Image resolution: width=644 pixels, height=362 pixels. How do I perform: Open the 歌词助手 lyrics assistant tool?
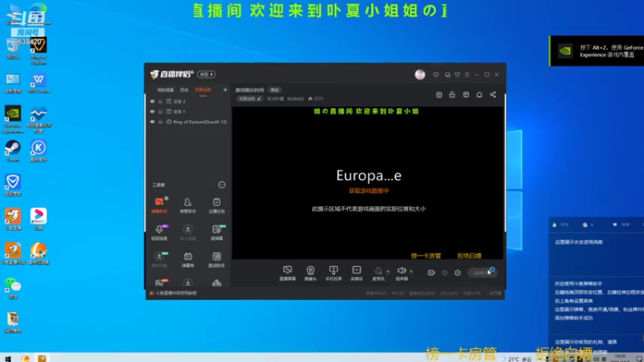[217, 259]
